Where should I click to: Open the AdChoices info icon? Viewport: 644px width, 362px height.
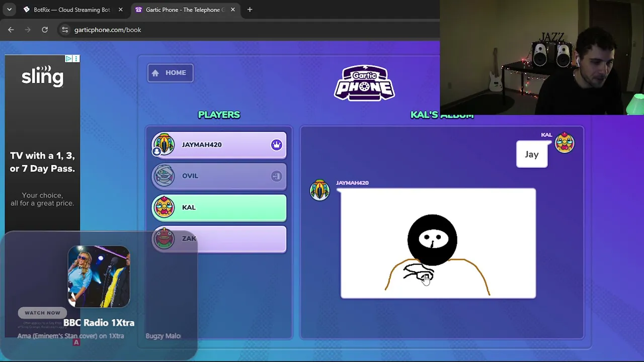click(68, 59)
